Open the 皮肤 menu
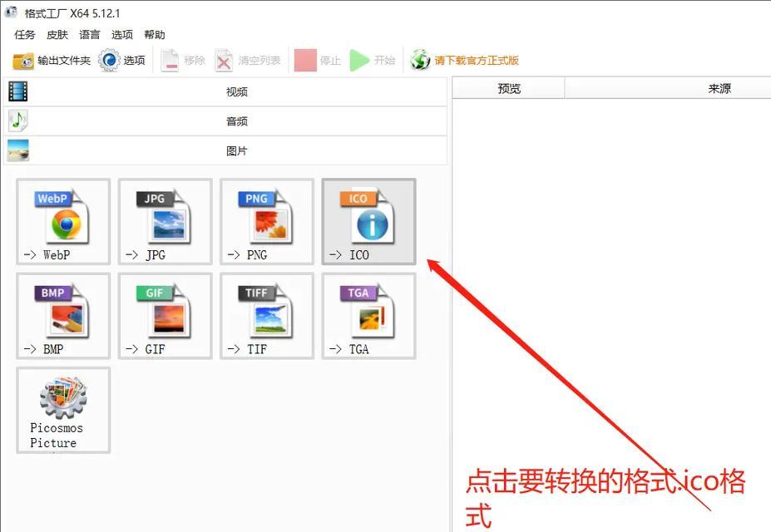This screenshot has width=771, height=532. [x=57, y=35]
